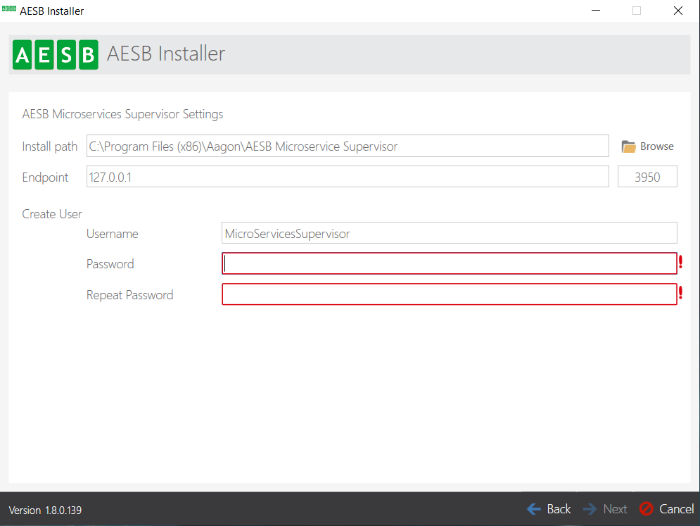Click the blue Back arrow icon
700x526 pixels.
click(534, 509)
